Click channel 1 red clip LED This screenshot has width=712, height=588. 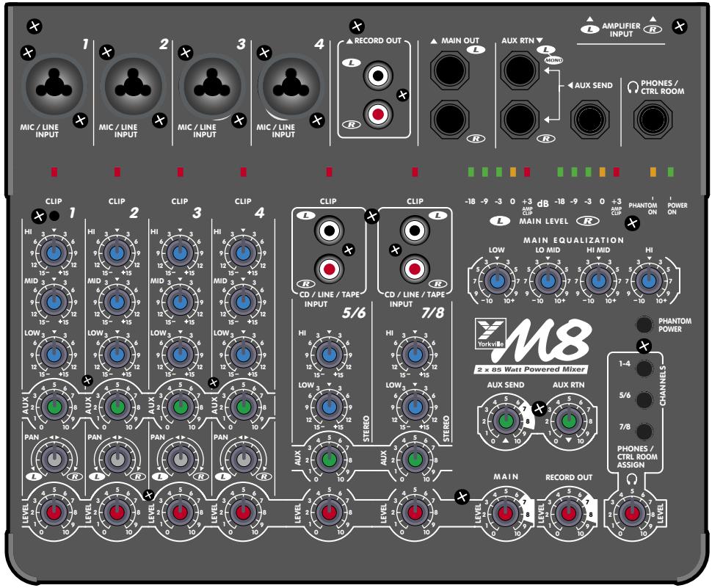click(x=54, y=172)
